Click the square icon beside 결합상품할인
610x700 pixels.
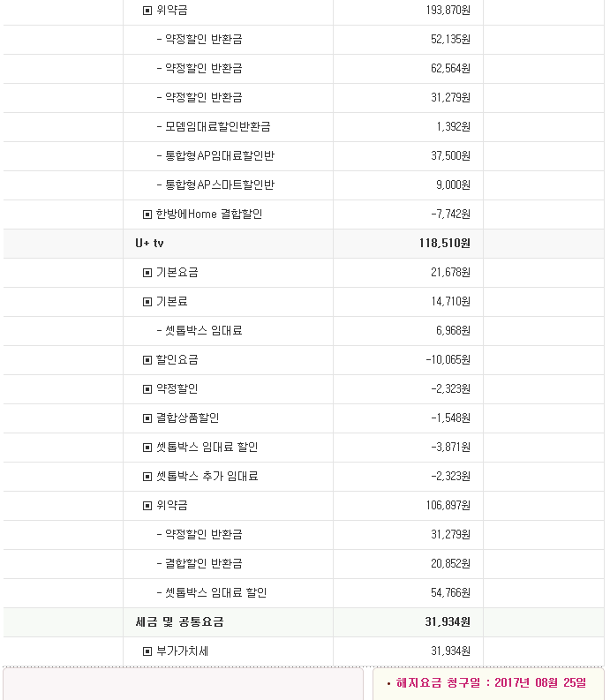(147, 418)
